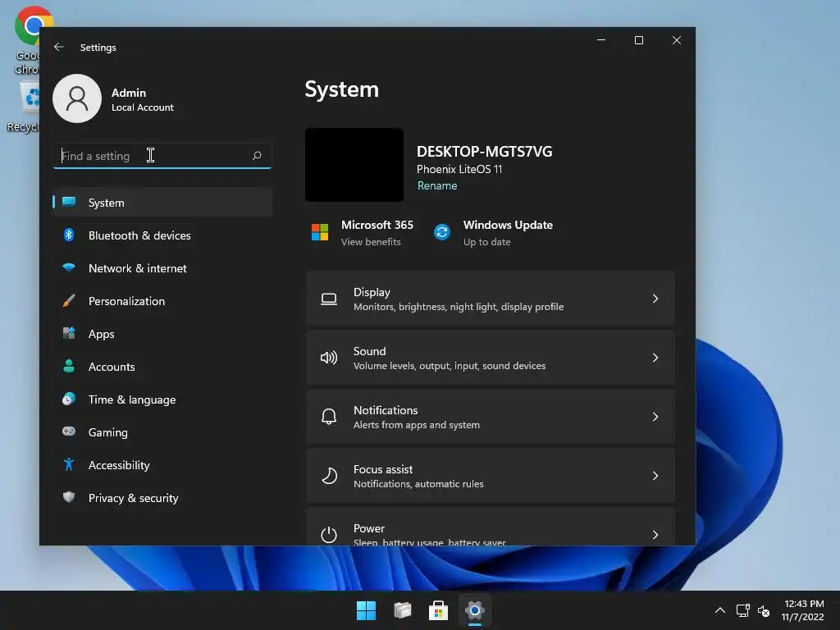Click the Personalization paintbrush icon
Image resolution: width=840 pixels, height=630 pixels.
click(x=69, y=300)
